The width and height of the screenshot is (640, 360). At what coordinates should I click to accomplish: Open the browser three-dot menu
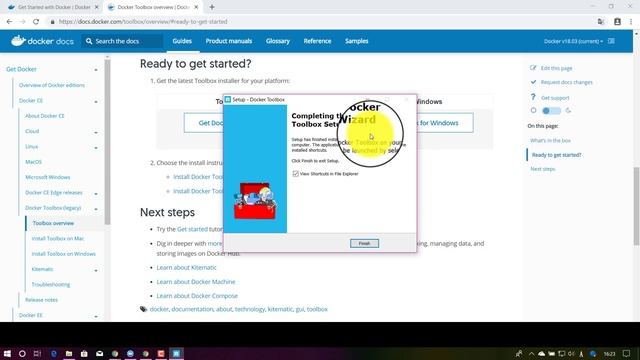(x=631, y=22)
